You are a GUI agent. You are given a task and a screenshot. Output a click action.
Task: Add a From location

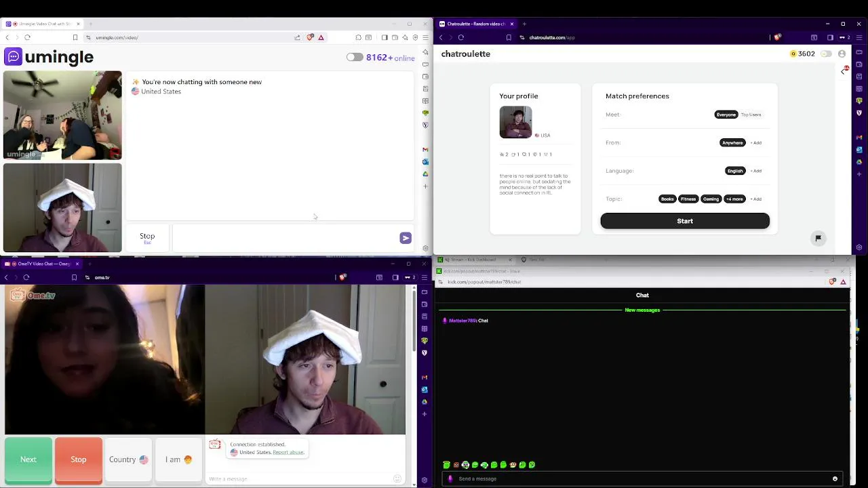756,142
